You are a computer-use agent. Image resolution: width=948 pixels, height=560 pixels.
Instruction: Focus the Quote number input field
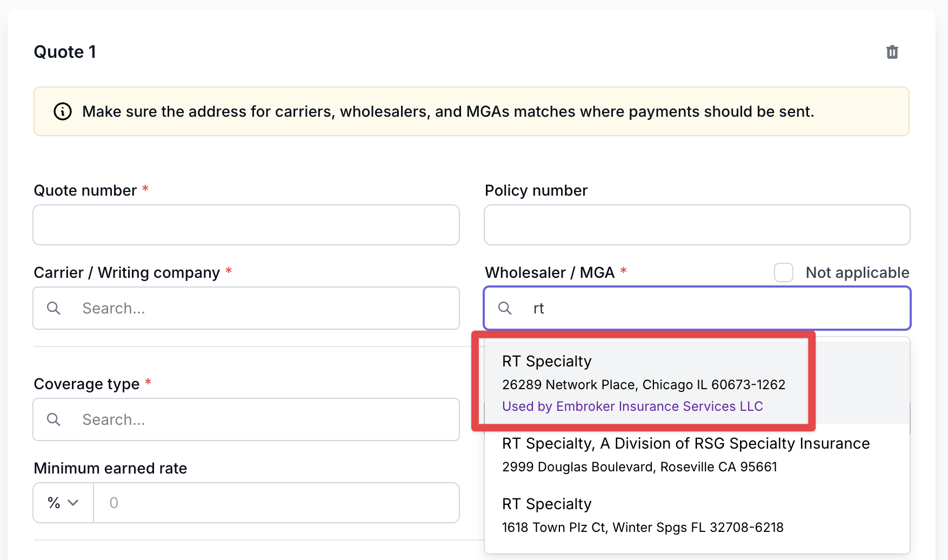(x=246, y=225)
